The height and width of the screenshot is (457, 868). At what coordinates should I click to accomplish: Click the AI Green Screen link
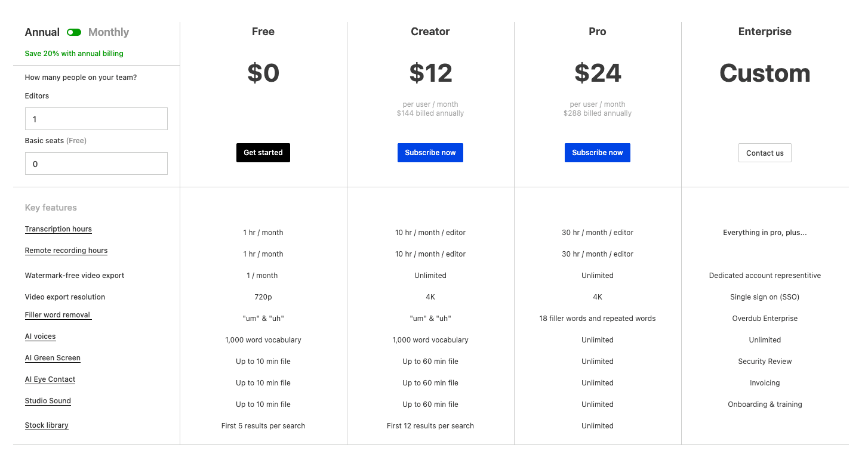click(x=53, y=358)
